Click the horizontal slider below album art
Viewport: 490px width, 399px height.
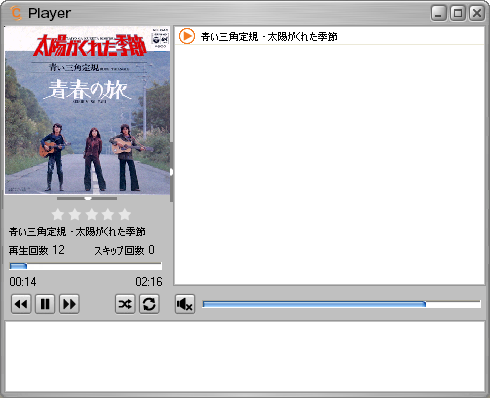[x=87, y=198]
